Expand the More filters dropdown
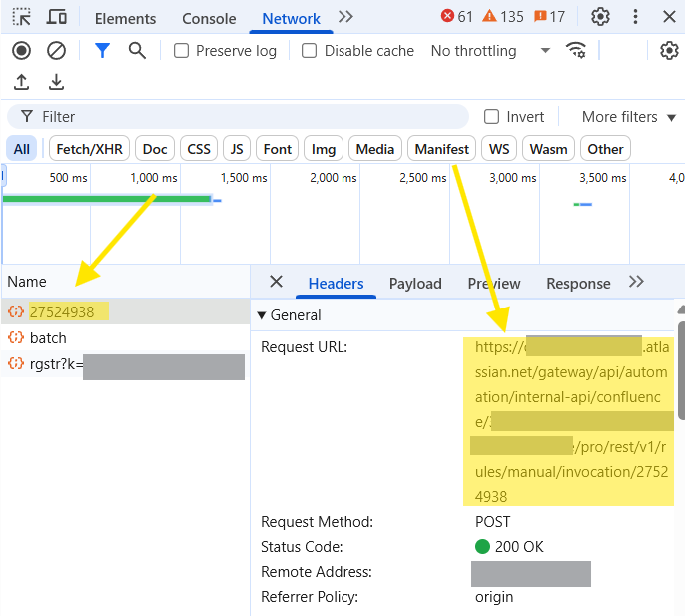Image resolution: width=685 pixels, height=616 pixels. [629, 117]
